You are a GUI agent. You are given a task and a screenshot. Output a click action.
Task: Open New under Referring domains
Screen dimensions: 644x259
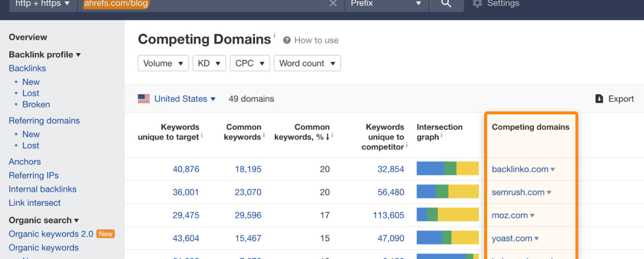click(x=31, y=134)
